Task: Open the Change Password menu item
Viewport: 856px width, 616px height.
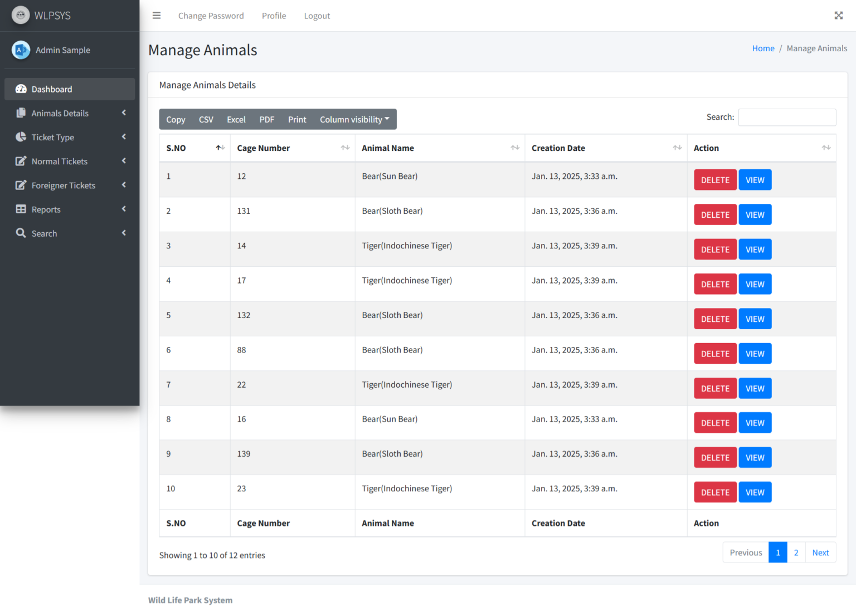Action: [x=211, y=16]
